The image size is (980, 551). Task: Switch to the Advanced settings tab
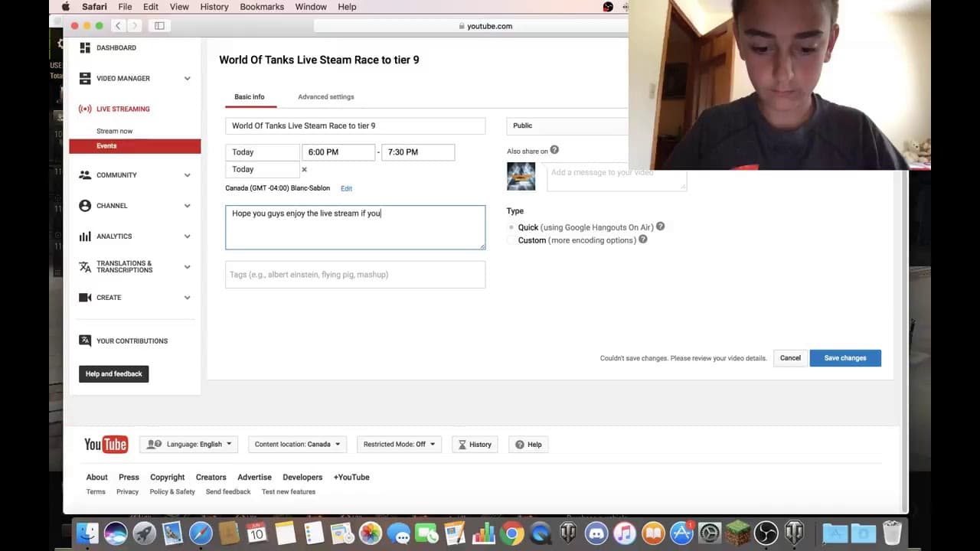(325, 96)
